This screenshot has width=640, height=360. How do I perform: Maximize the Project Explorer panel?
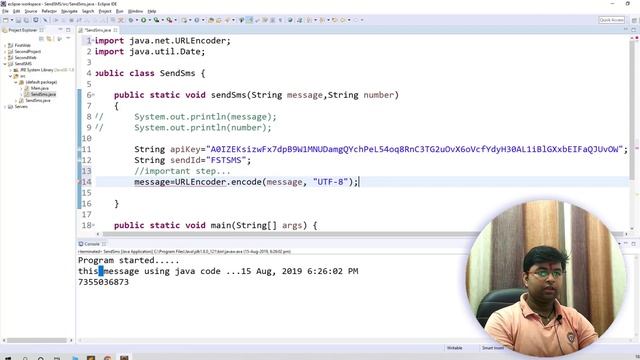[68, 30]
